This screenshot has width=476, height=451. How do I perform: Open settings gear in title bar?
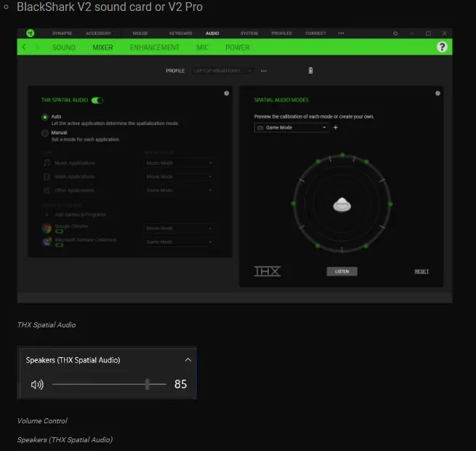pyautogui.click(x=395, y=33)
